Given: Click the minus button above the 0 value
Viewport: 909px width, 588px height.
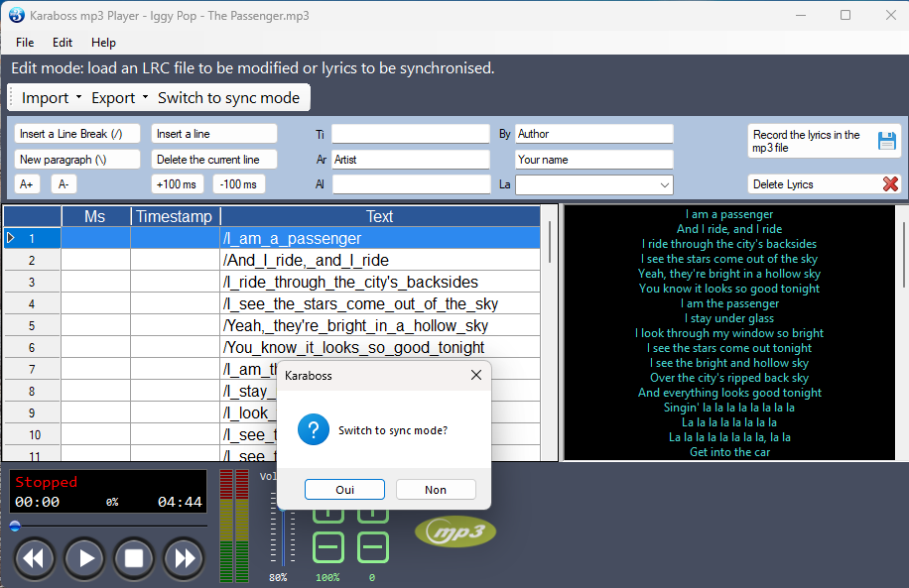Looking at the screenshot, I should (373, 546).
